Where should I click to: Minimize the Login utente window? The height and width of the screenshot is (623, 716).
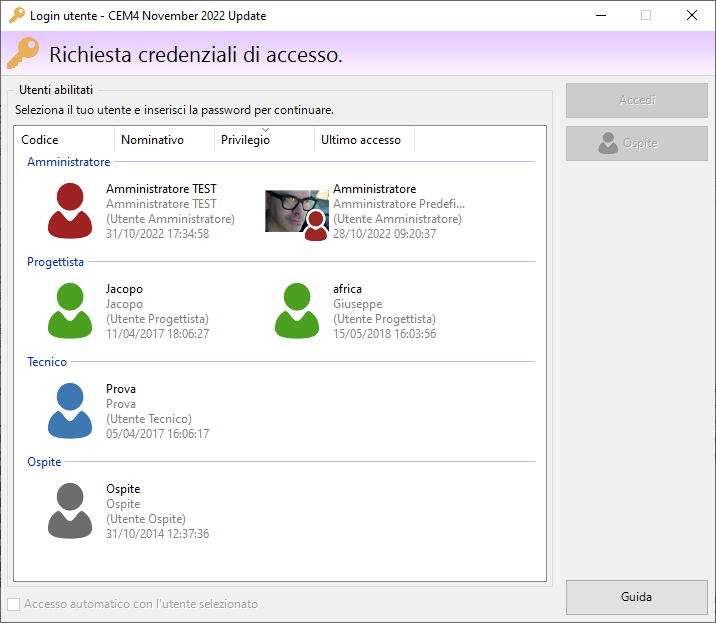(x=601, y=16)
